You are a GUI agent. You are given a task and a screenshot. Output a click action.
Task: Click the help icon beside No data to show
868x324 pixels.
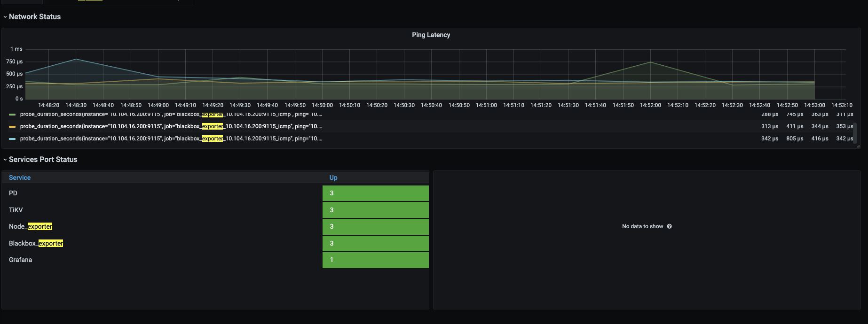(669, 226)
